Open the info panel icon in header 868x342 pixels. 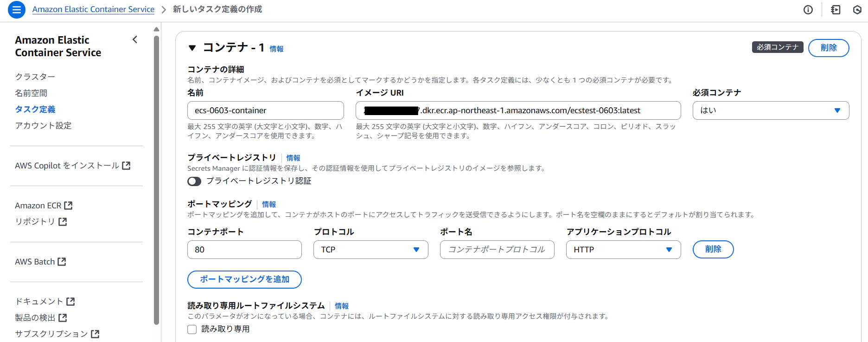pyautogui.click(x=808, y=10)
